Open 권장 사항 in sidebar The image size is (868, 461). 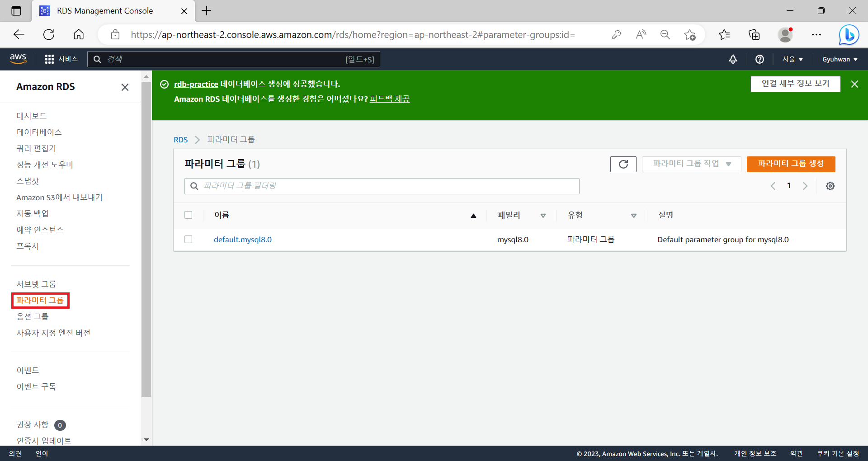pyautogui.click(x=33, y=425)
